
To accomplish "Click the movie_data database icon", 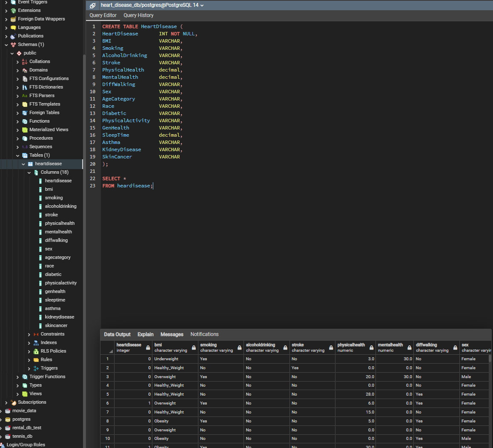I will coord(8,411).
